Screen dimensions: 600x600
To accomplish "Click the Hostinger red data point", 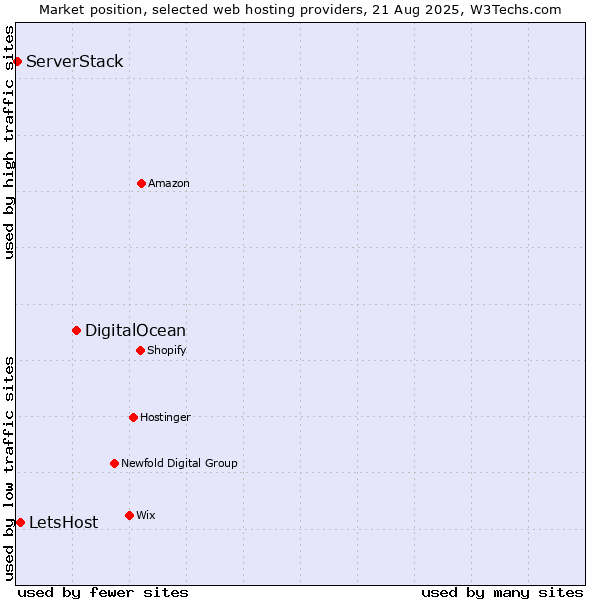I will tap(133, 417).
